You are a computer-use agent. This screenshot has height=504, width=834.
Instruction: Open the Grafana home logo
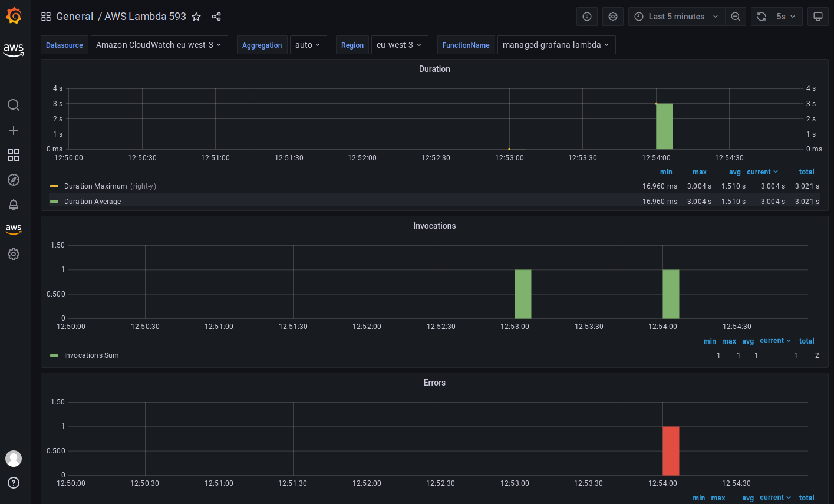[x=14, y=16]
